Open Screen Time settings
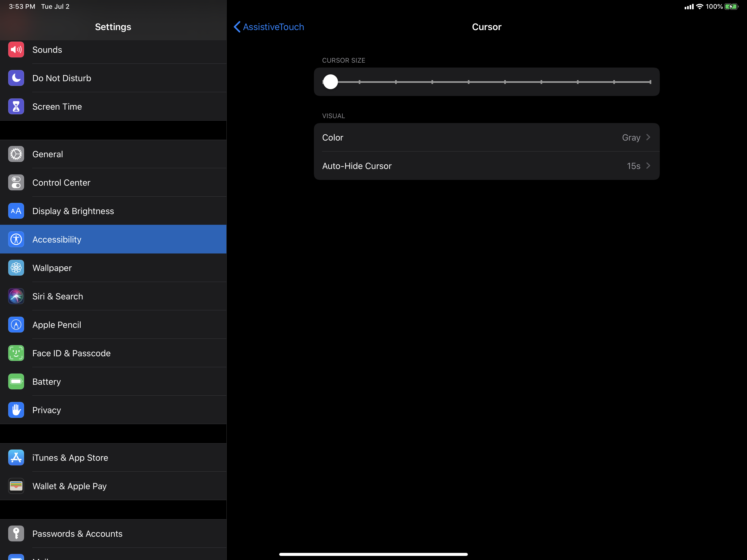The height and width of the screenshot is (560, 747). (x=113, y=106)
